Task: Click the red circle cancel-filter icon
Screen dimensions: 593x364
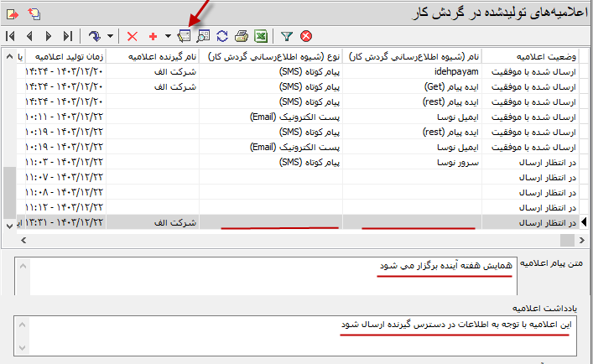Action: click(306, 36)
